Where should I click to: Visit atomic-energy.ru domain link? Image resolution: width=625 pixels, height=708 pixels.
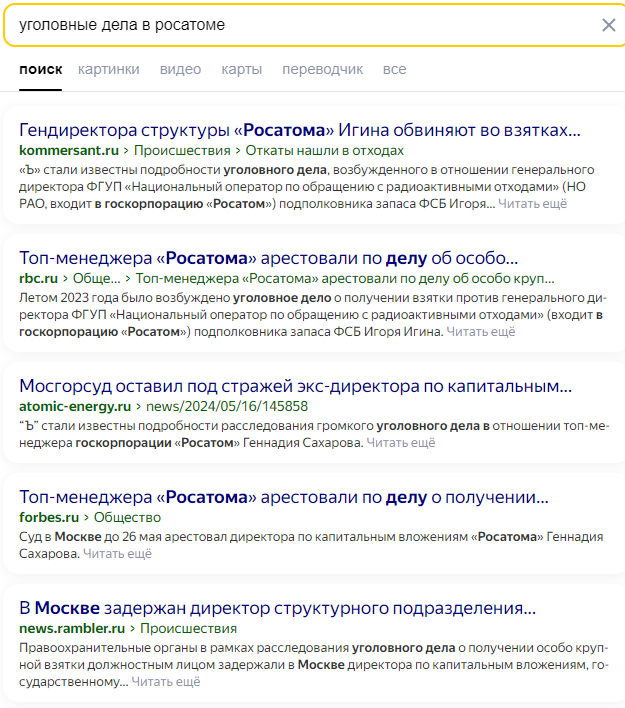pos(75,406)
